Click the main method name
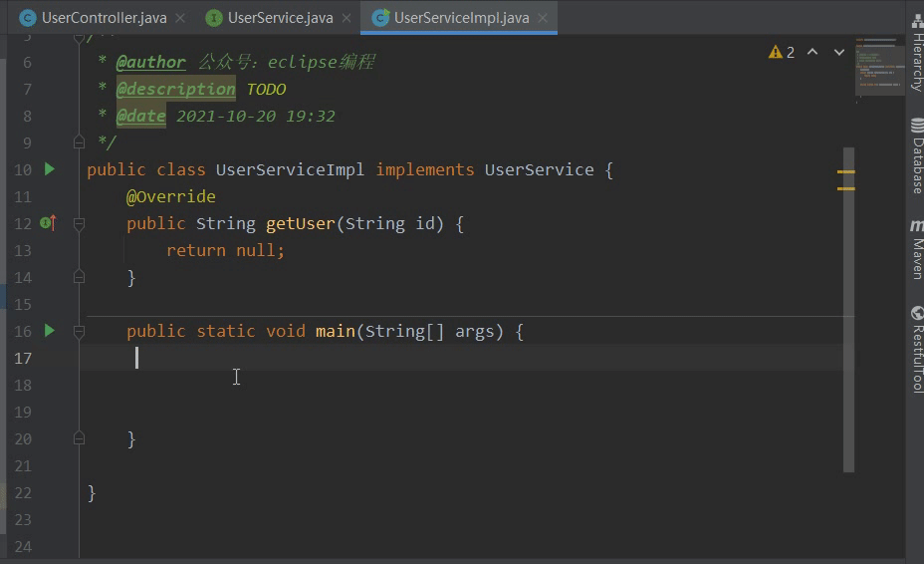The image size is (924, 564). (336, 332)
